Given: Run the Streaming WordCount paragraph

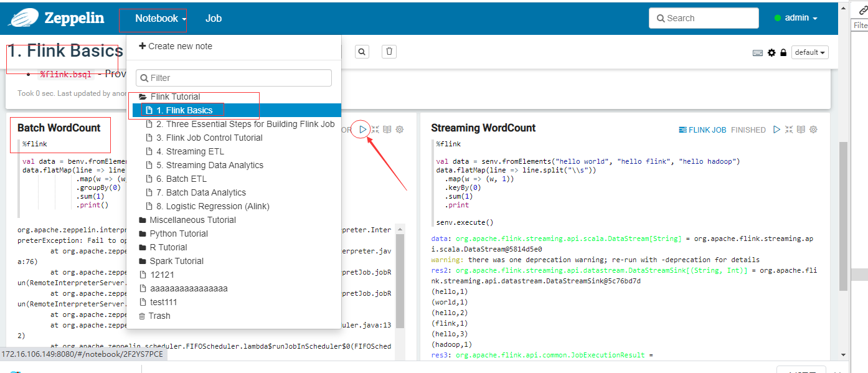Looking at the screenshot, I should [x=776, y=130].
